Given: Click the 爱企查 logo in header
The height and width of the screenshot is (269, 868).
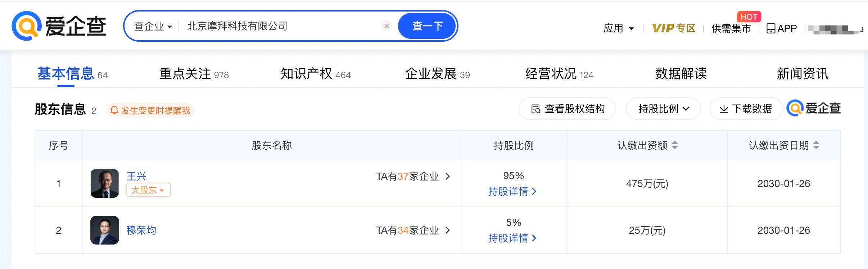Looking at the screenshot, I should click(59, 26).
